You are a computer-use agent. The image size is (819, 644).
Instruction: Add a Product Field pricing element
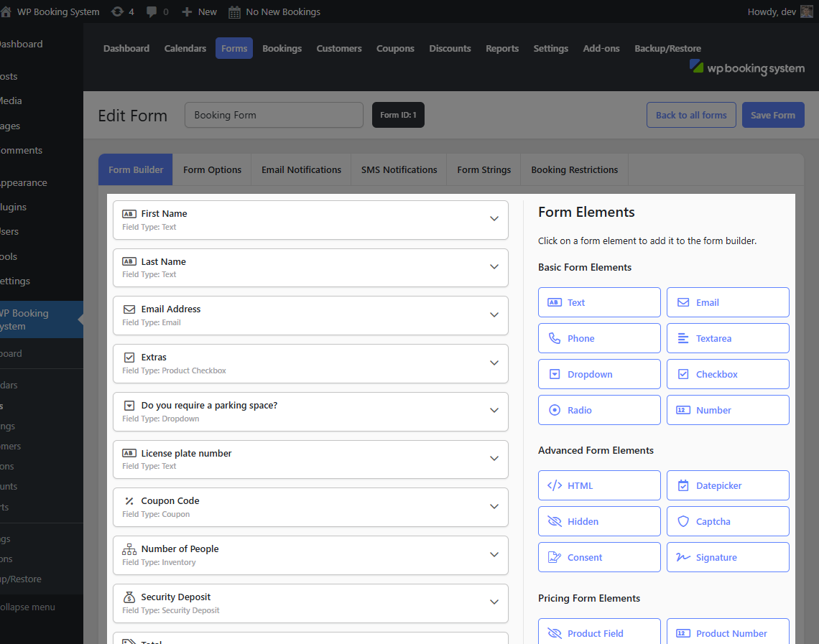click(599, 632)
